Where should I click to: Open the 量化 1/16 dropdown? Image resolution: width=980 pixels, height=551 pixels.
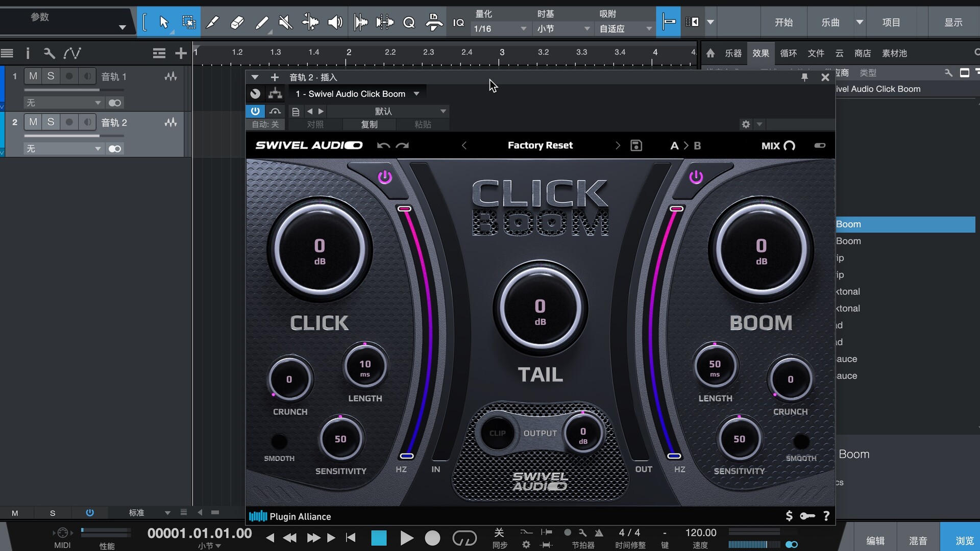pyautogui.click(x=500, y=29)
